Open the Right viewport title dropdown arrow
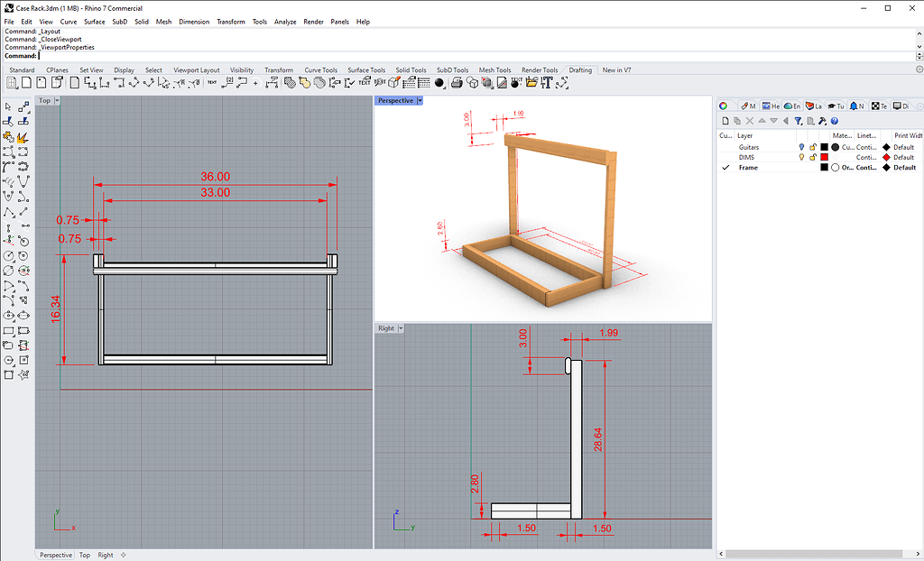 click(x=401, y=328)
